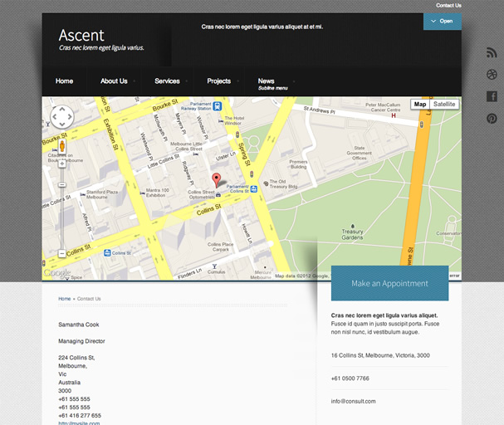Click the red map location pin

[x=217, y=179]
